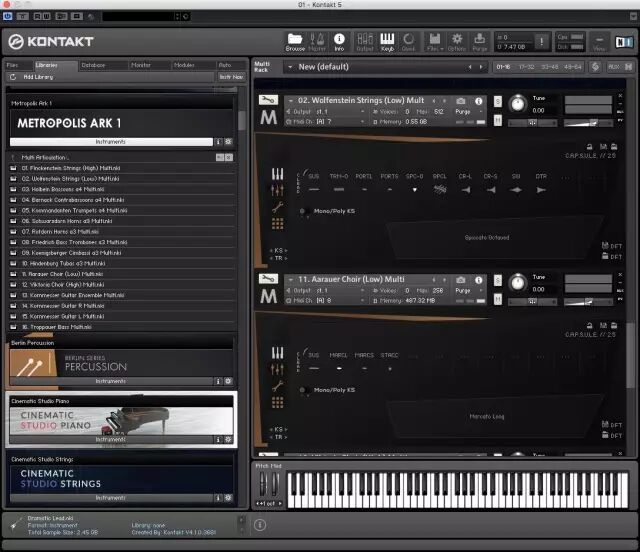Screen dimensions: 640x552
Task: Toggle the Keyb on-screen keyboard icon
Action: pos(387,42)
